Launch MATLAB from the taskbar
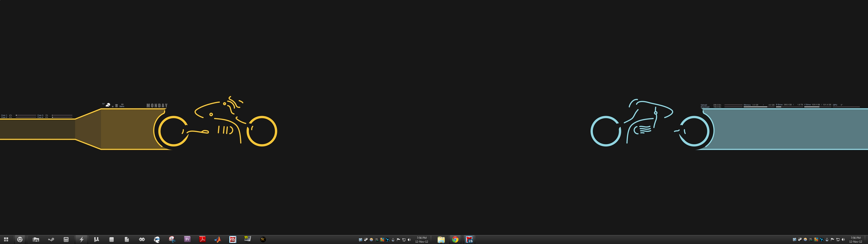 click(x=218, y=240)
